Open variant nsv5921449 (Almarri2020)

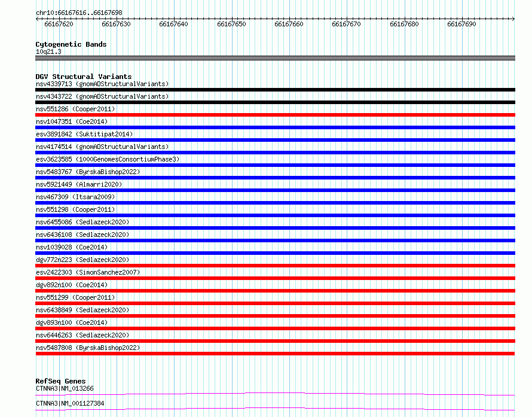(79, 184)
